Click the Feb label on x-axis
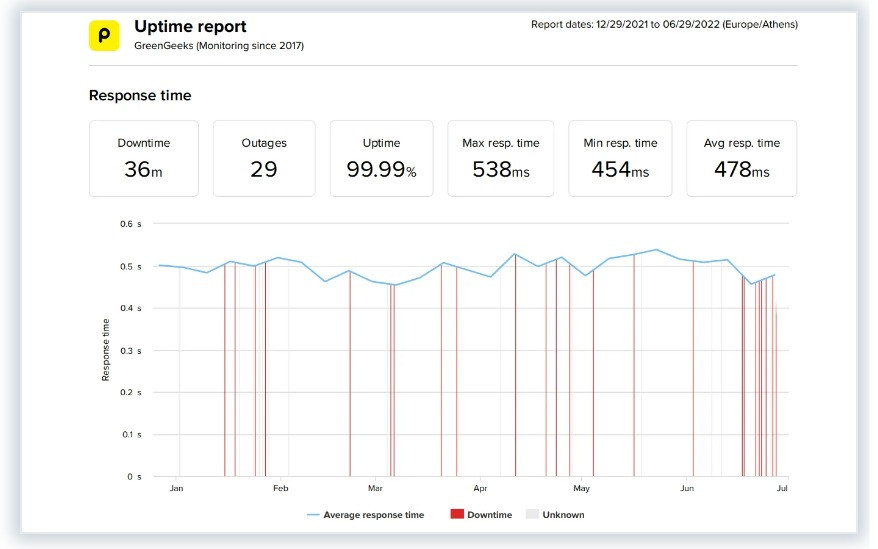The height and width of the screenshot is (549, 878). [281, 488]
